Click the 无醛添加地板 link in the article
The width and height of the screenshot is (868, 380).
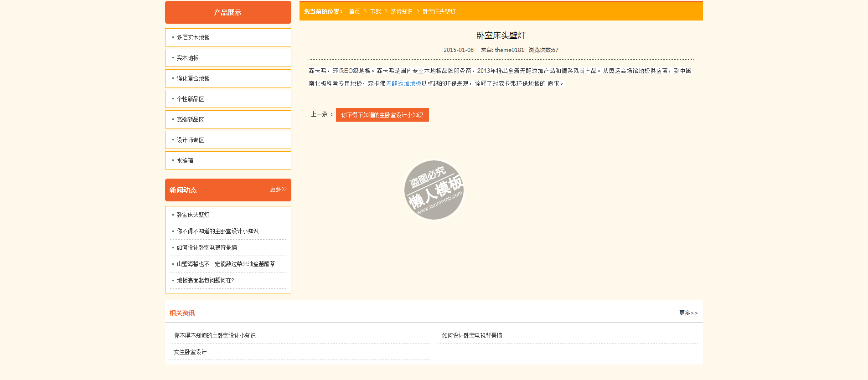403,83
